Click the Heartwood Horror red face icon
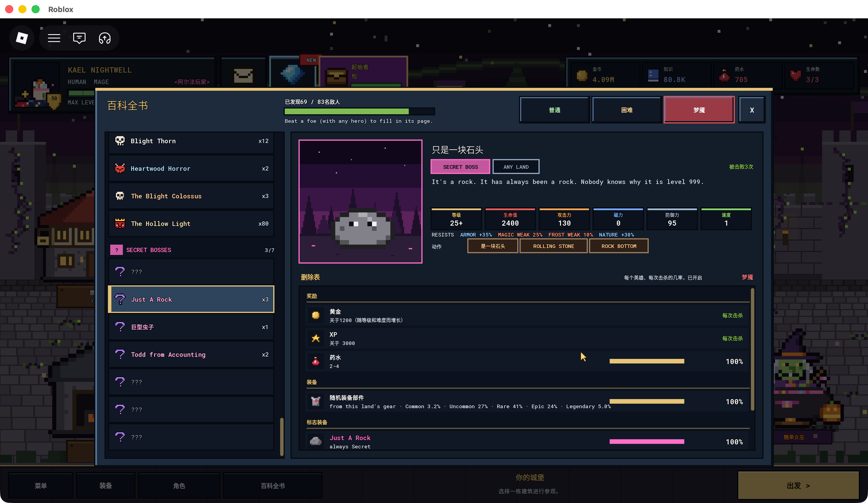Viewport: 868px width, 503px height. 120,169
